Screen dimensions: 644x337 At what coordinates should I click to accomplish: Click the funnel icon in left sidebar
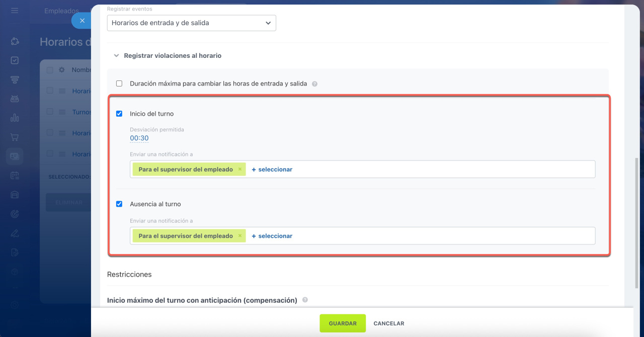tap(15, 79)
